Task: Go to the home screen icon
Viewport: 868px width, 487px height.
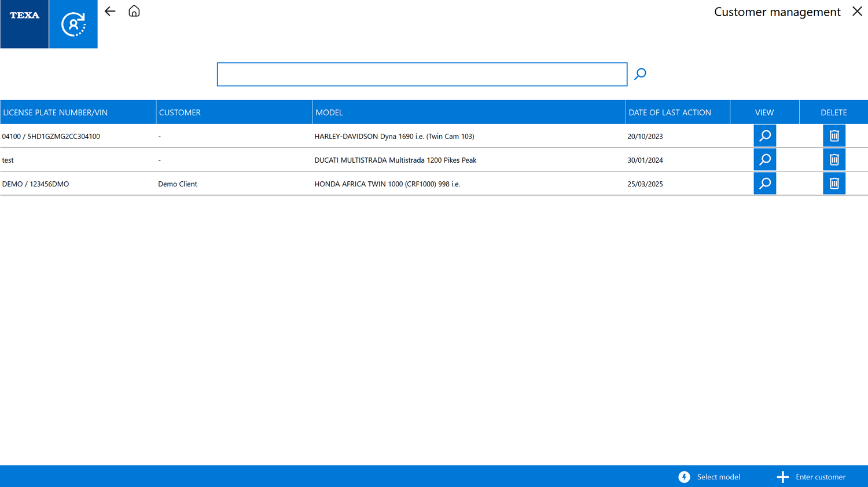Action: 134,11
